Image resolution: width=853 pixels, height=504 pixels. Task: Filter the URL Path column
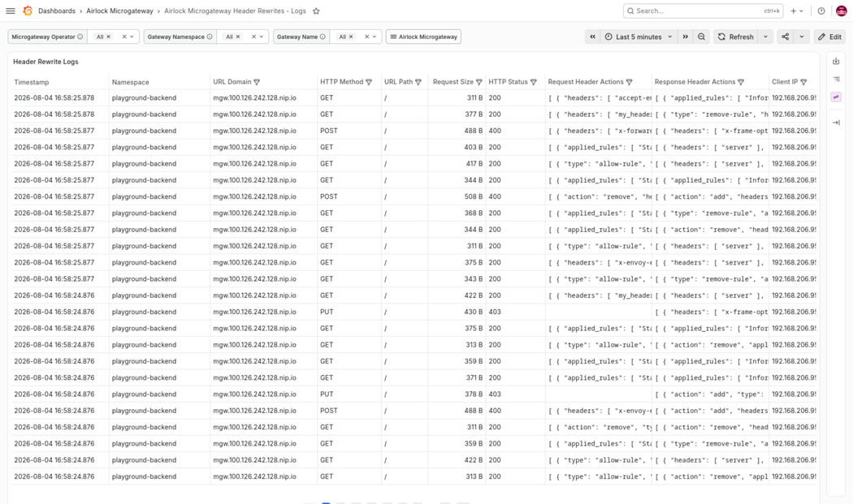[x=418, y=82]
